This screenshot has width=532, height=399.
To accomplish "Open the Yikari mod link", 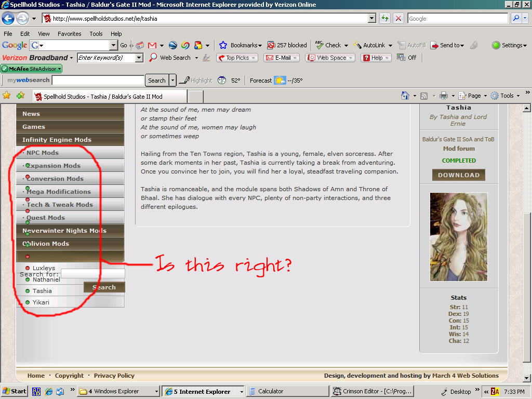I will (41, 302).
